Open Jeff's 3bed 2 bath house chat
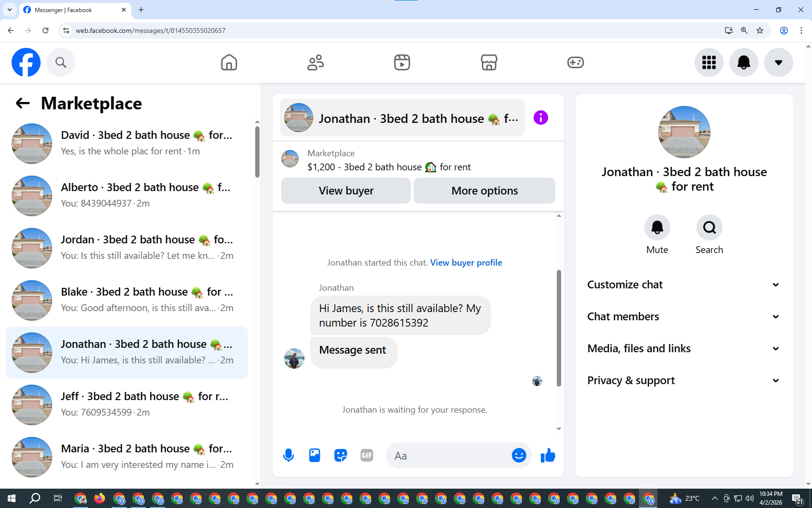 click(x=127, y=405)
